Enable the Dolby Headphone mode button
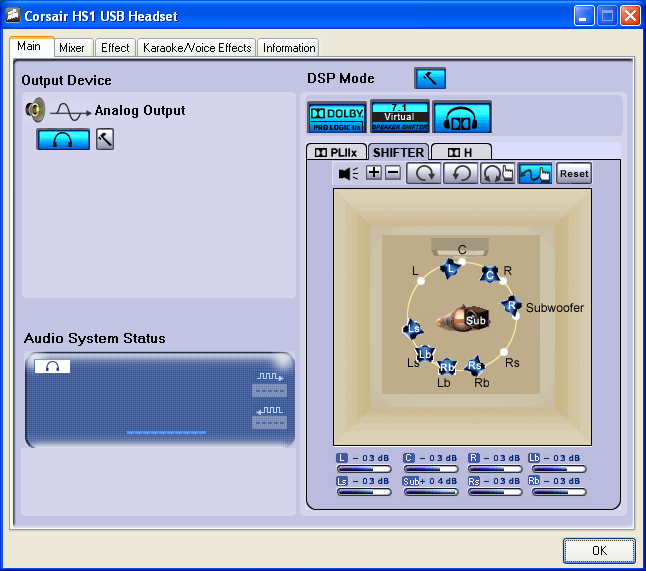Viewport: 646px width, 571px height. click(462, 117)
